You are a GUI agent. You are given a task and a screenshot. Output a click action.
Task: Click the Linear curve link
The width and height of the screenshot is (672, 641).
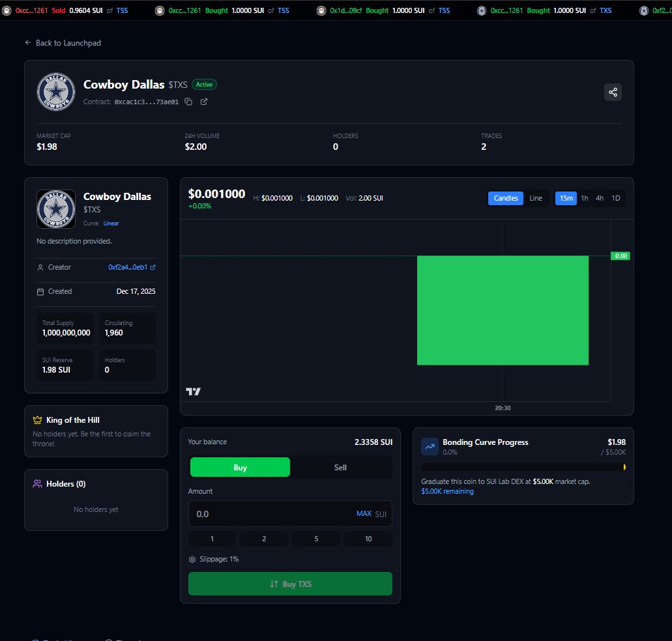[111, 223]
